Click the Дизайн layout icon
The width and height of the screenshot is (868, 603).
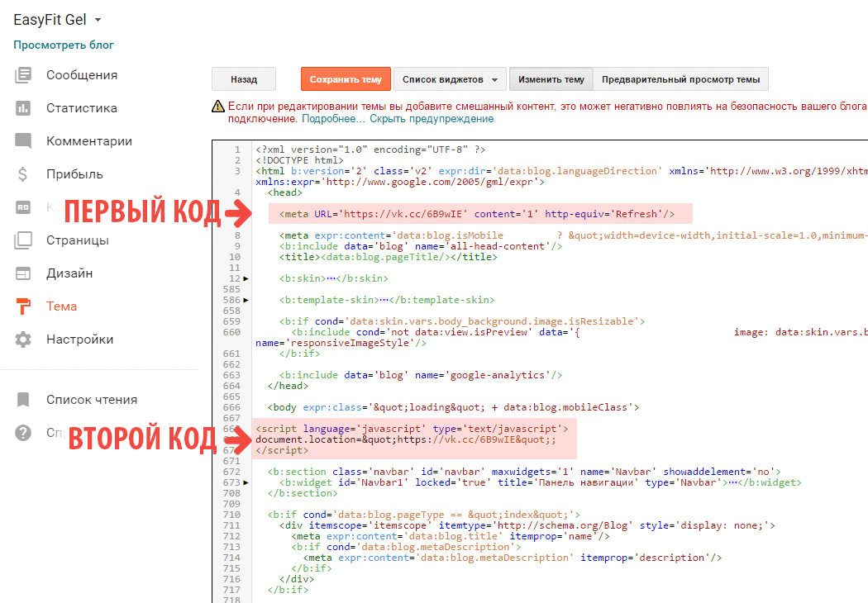pos(23,273)
